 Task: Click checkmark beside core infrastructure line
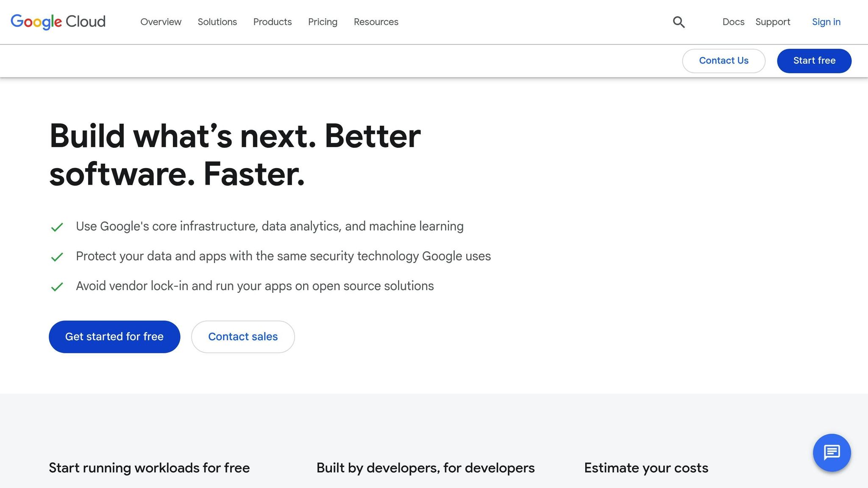point(57,227)
